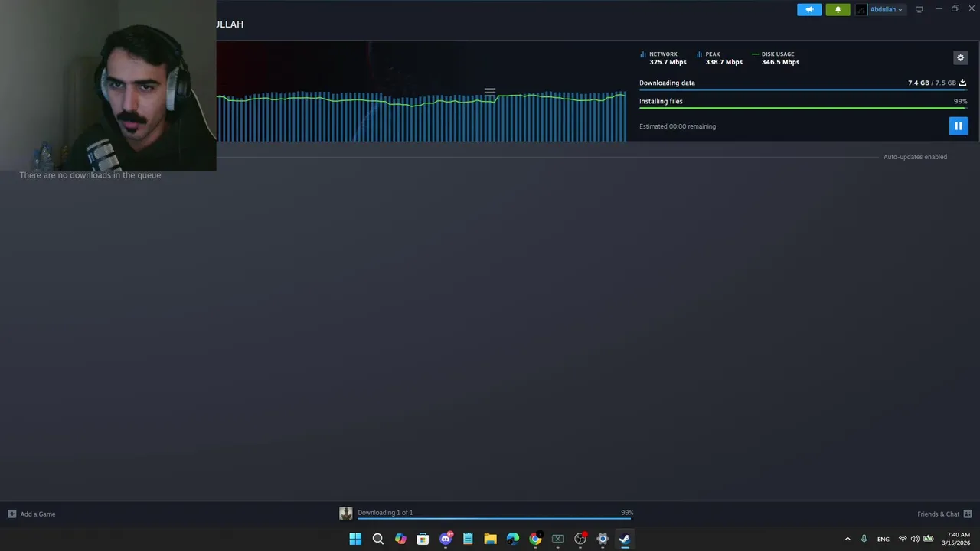Show hidden system tray icons

(848, 539)
